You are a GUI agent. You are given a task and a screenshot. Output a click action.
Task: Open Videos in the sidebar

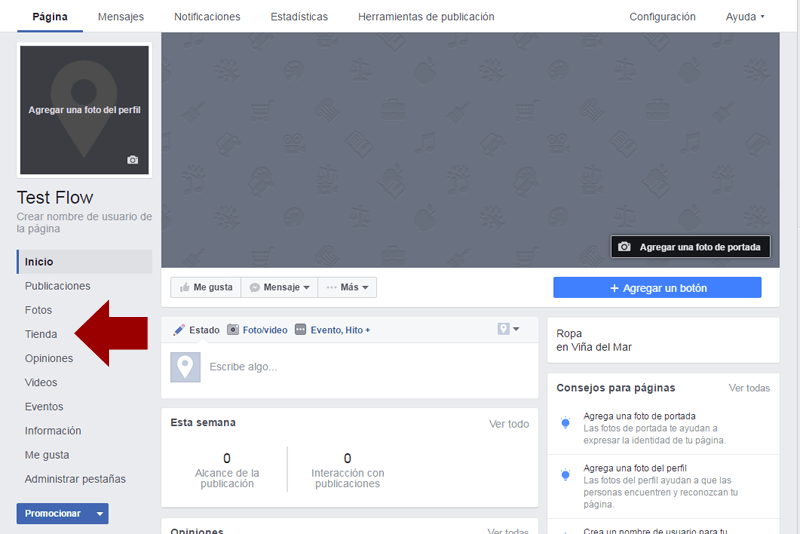tap(41, 383)
